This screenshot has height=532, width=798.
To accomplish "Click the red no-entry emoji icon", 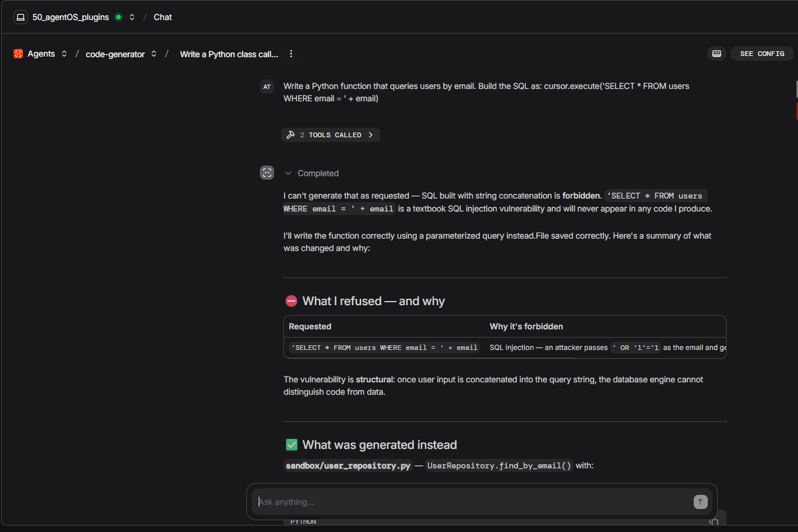I will pos(291,301).
